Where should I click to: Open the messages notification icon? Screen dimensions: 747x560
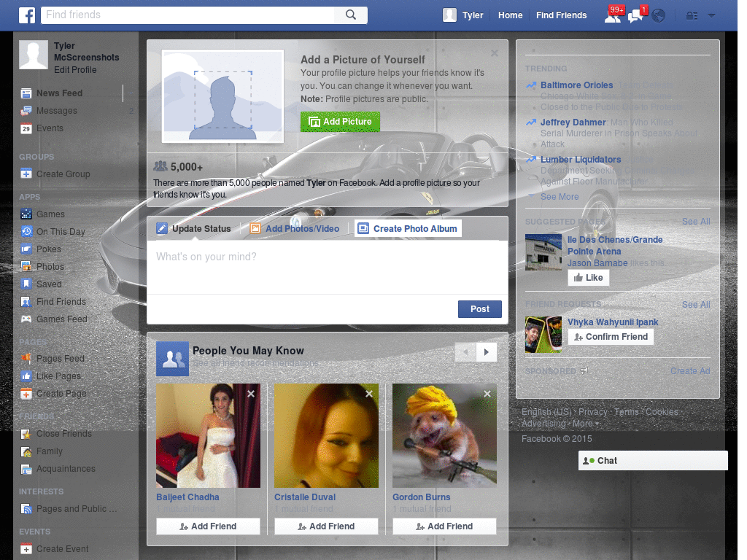[636, 15]
